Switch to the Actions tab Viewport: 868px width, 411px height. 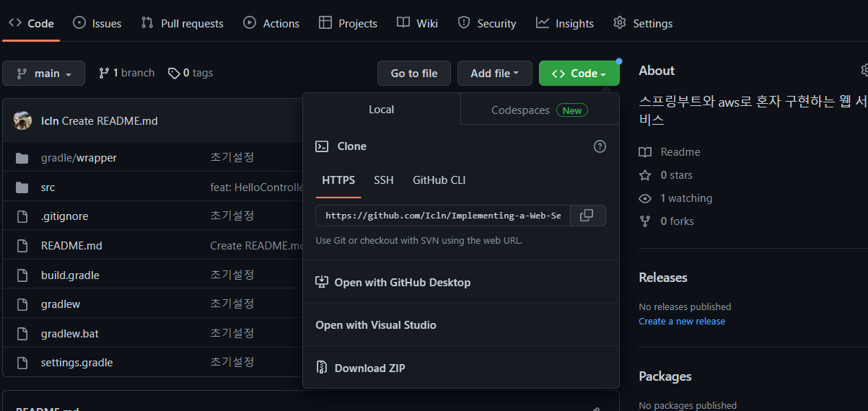[x=271, y=23]
